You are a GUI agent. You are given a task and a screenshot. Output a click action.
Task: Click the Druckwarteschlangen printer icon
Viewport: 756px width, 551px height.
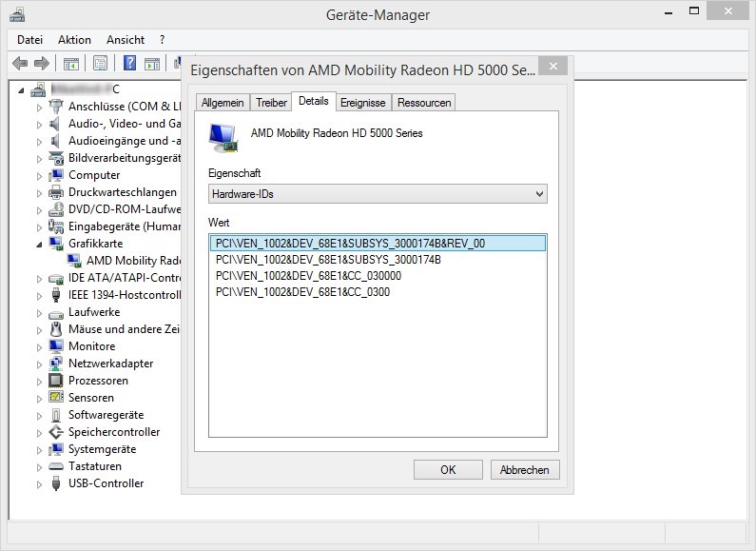pyautogui.click(x=56, y=192)
